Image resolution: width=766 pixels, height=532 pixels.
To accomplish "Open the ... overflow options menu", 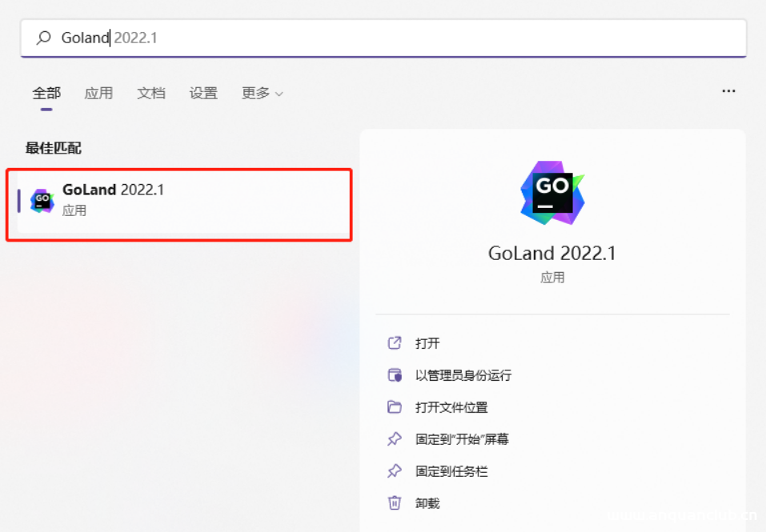I will click(728, 90).
